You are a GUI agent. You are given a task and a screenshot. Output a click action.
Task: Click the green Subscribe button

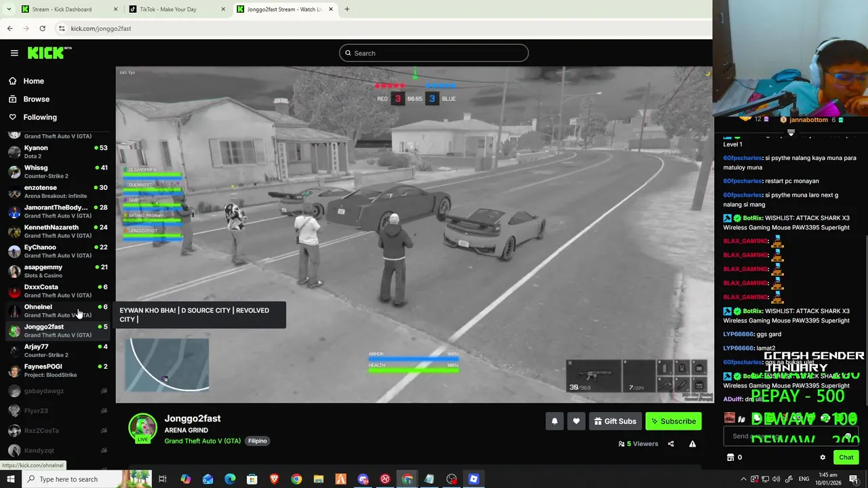673,421
